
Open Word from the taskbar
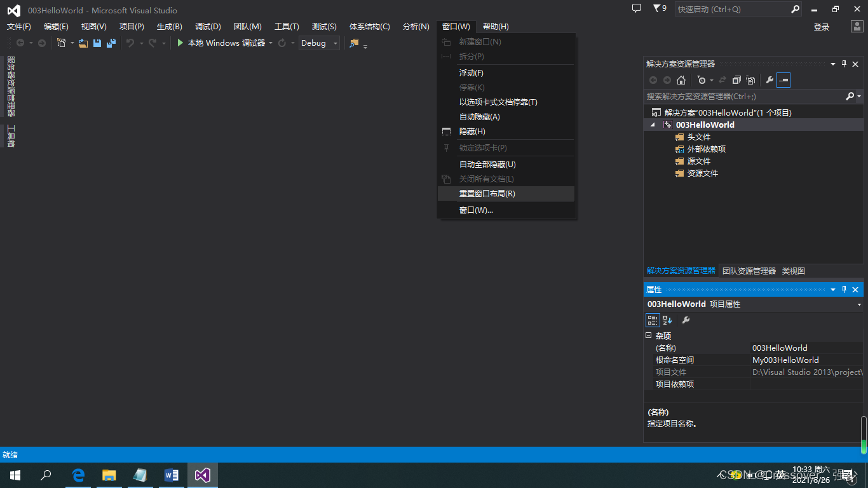pyautogui.click(x=172, y=475)
